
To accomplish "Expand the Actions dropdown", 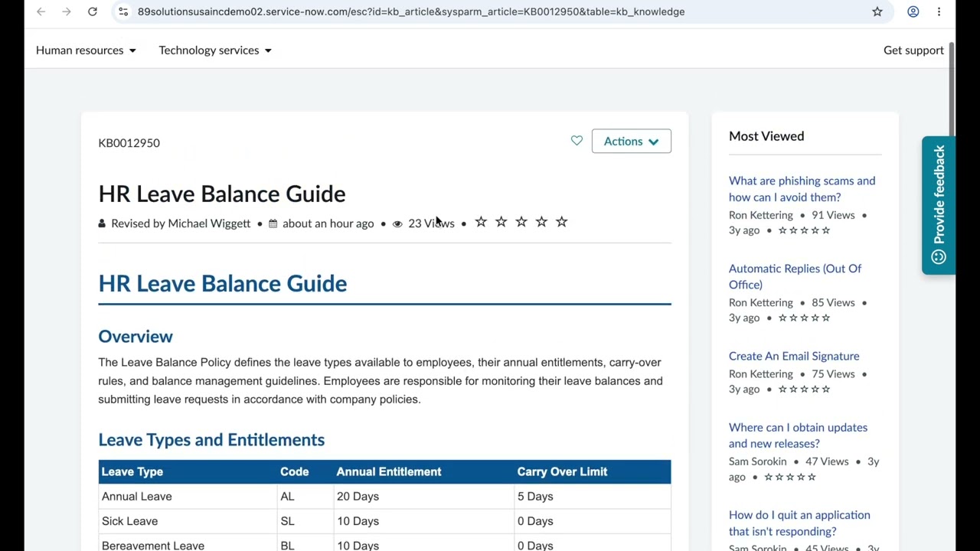I will pos(632,141).
